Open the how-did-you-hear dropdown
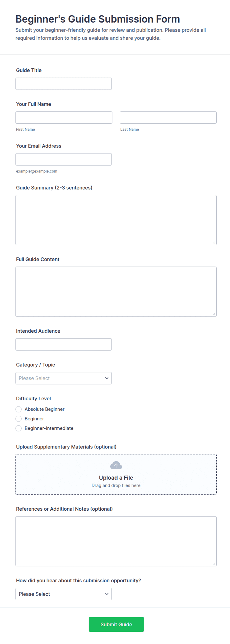 (x=64, y=594)
